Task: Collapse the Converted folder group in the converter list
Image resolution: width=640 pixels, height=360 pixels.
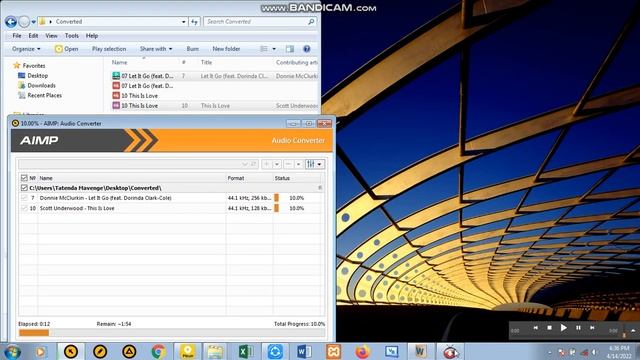Action: (320, 188)
